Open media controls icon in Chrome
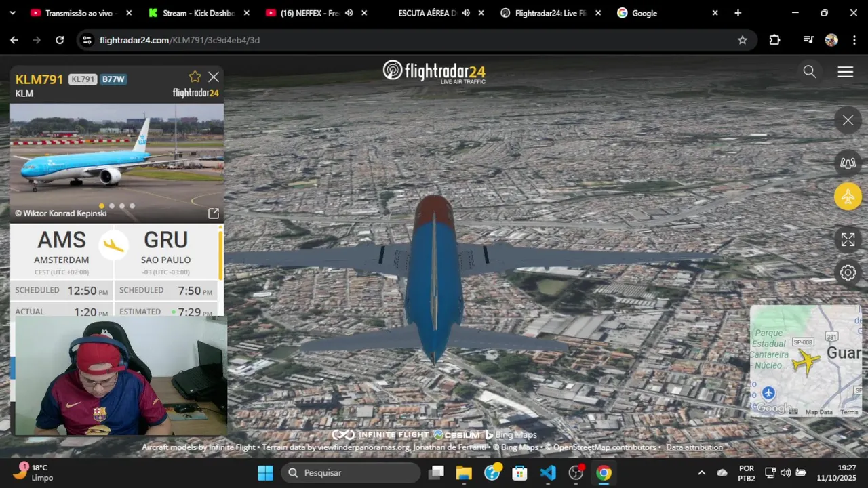The height and width of the screenshot is (488, 868). [x=808, y=40]
